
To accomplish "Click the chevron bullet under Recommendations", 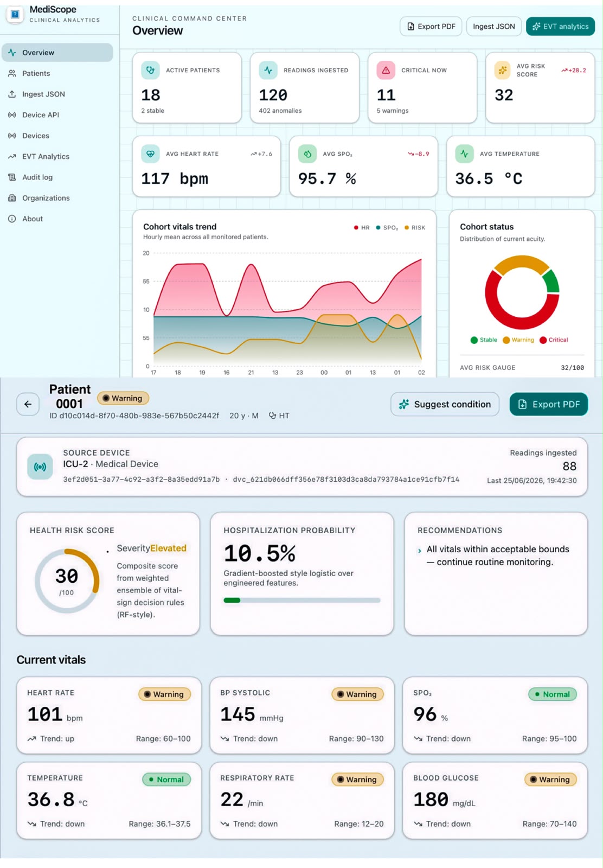I will point(419,551).
